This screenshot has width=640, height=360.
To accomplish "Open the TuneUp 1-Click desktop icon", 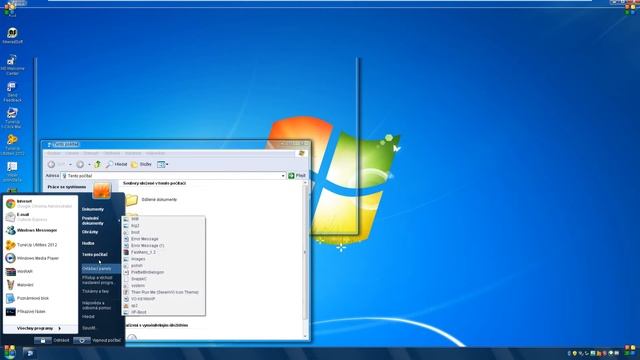I will 12,118.
